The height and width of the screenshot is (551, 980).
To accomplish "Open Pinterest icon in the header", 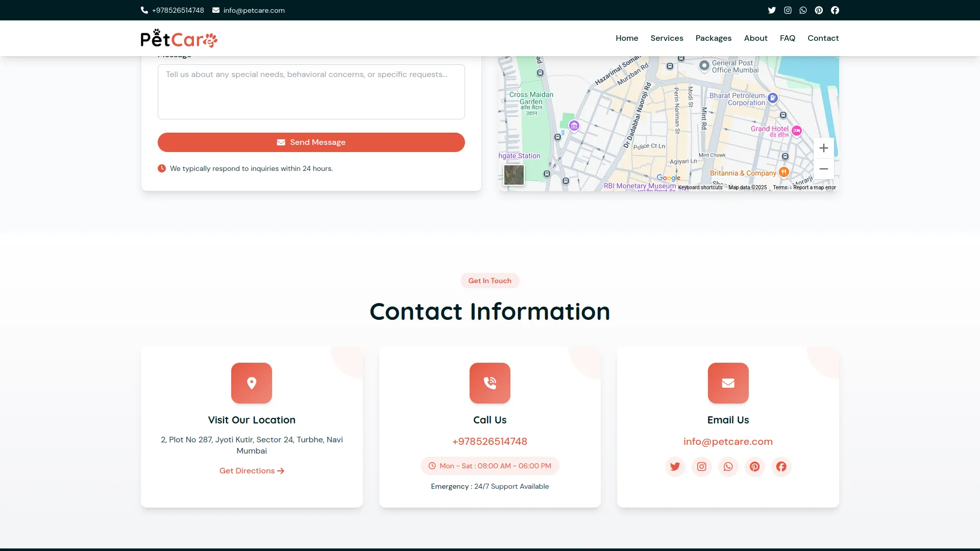I will tap(819, 10).
